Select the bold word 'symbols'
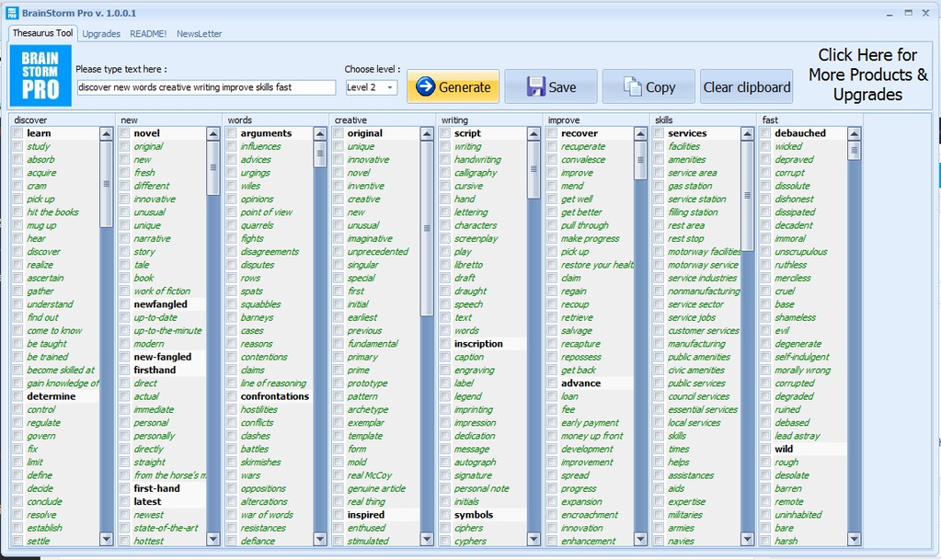The width and height of the screenshot is (941, 560). click(x=474, y=514)
